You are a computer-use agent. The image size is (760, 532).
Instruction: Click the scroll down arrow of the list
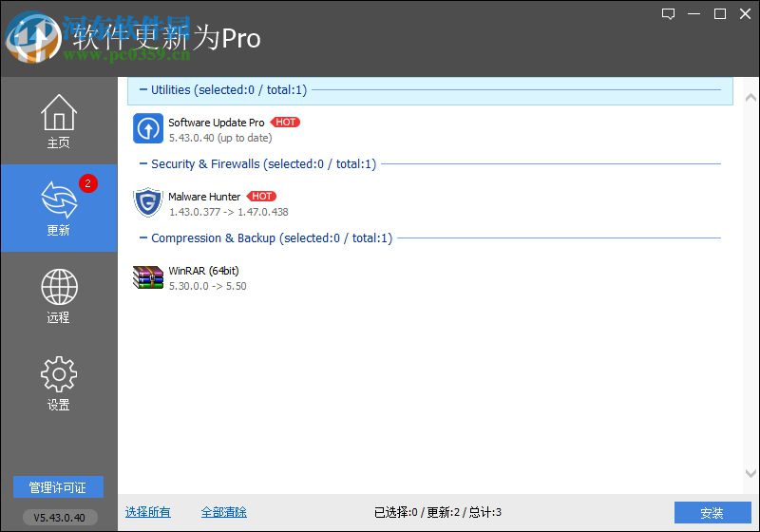[x=750, y=473]
